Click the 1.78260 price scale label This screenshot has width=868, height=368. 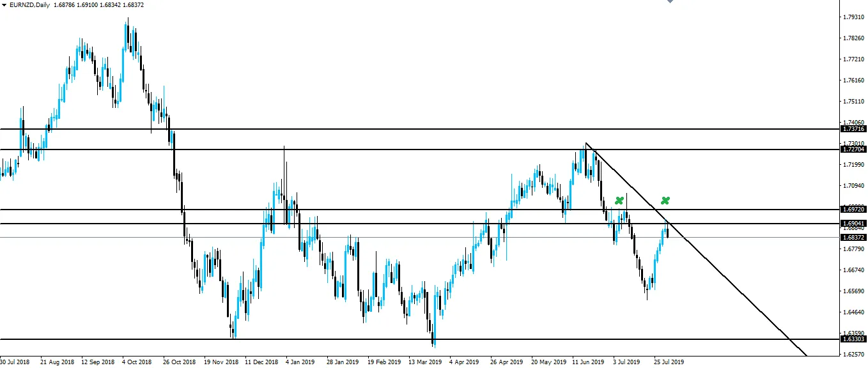click(854, 38)
